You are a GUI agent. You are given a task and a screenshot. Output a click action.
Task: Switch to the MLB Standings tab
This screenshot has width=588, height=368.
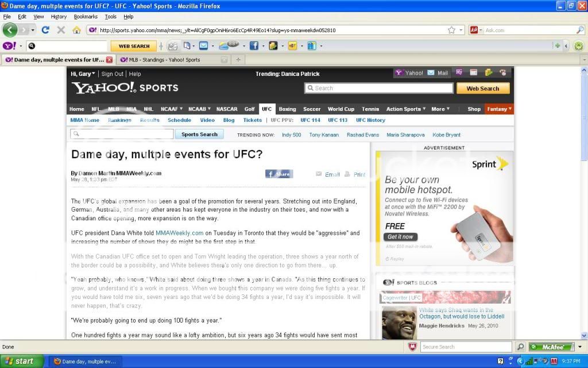click(x=172, y=60)
